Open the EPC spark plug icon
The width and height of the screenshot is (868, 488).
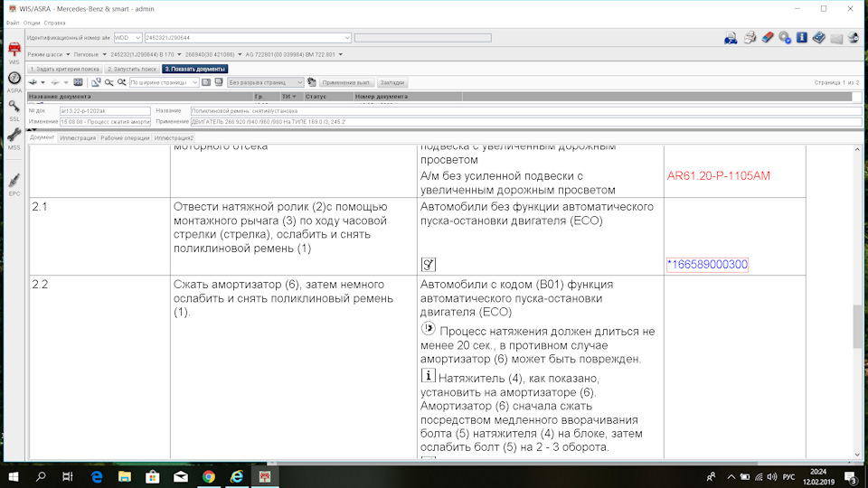pyautogui.click(x=14, y=184)
